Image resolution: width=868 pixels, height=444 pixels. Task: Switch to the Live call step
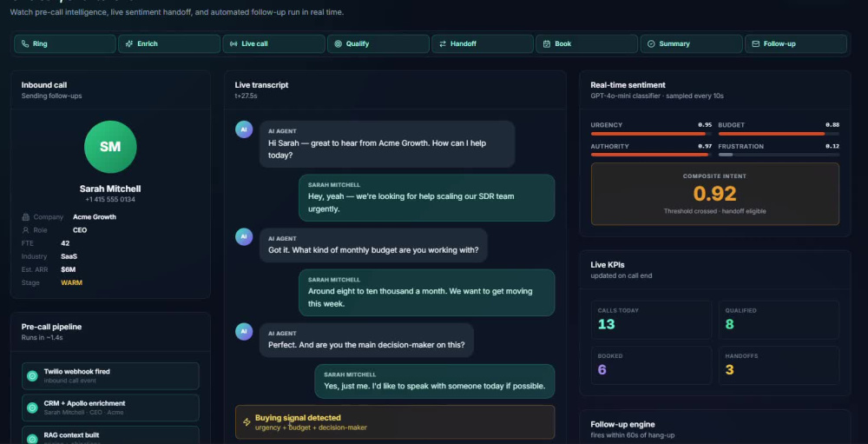[274, 43]
